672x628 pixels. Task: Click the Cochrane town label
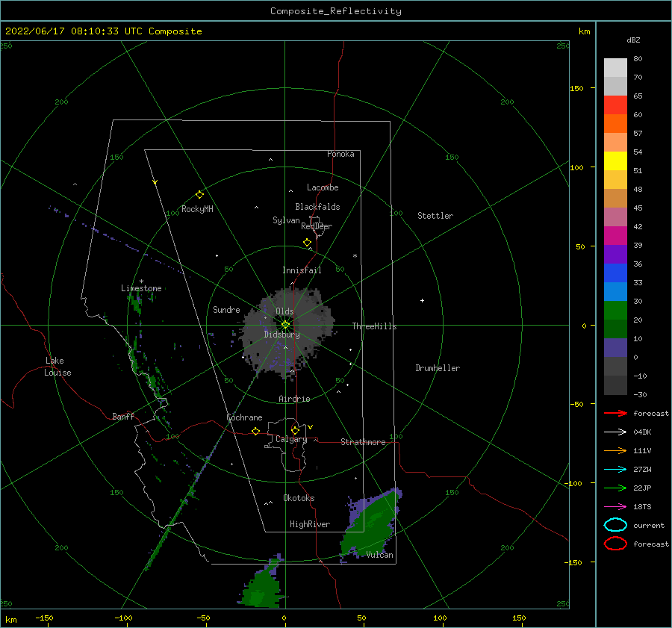244,417
